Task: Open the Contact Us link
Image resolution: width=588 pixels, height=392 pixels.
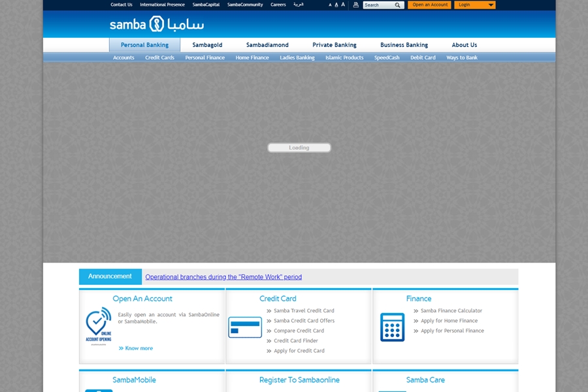Action: pyautogui.click(x=122, y=5)
